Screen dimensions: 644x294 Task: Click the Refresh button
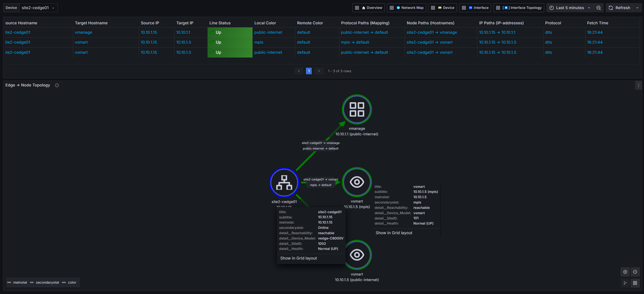619,8
